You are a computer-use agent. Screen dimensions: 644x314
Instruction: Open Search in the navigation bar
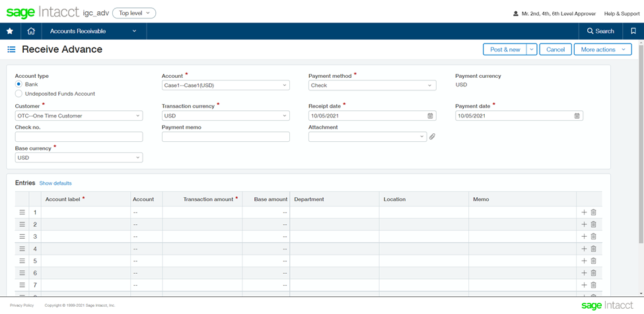coord(600,31)
